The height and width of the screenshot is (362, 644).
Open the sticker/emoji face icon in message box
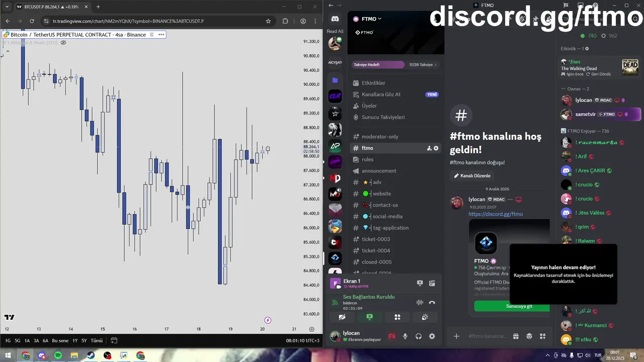coord(529,336)
